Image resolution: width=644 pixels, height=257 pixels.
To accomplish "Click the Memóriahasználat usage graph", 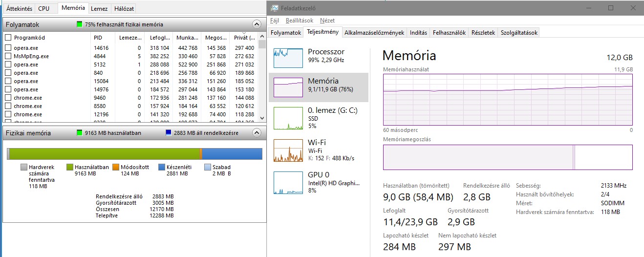I will (508, 100).
